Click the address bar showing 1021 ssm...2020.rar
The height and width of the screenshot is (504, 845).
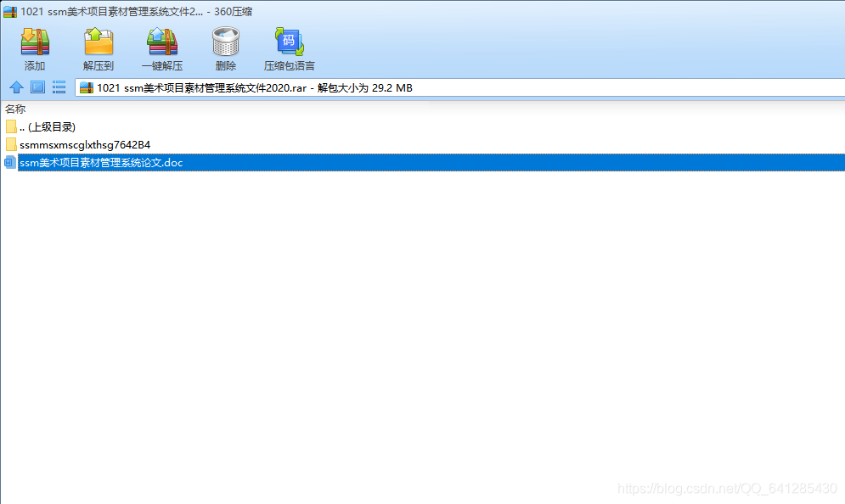[459, 87]
